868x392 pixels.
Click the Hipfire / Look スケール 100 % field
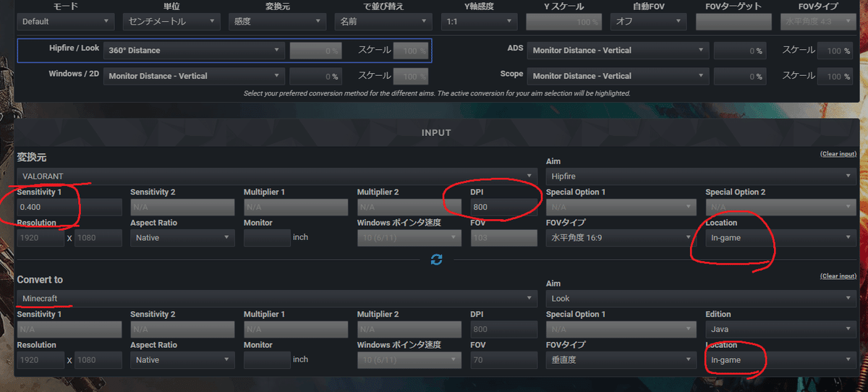(x=410, y=51)
